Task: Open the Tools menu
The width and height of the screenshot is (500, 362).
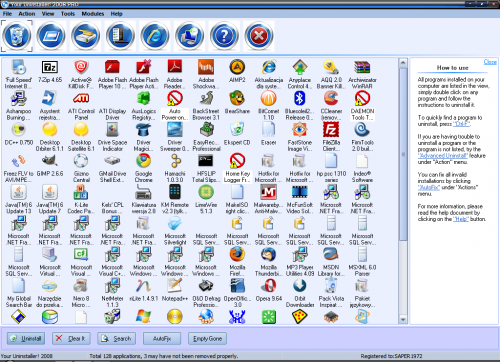Action: (x=68, y=14)
